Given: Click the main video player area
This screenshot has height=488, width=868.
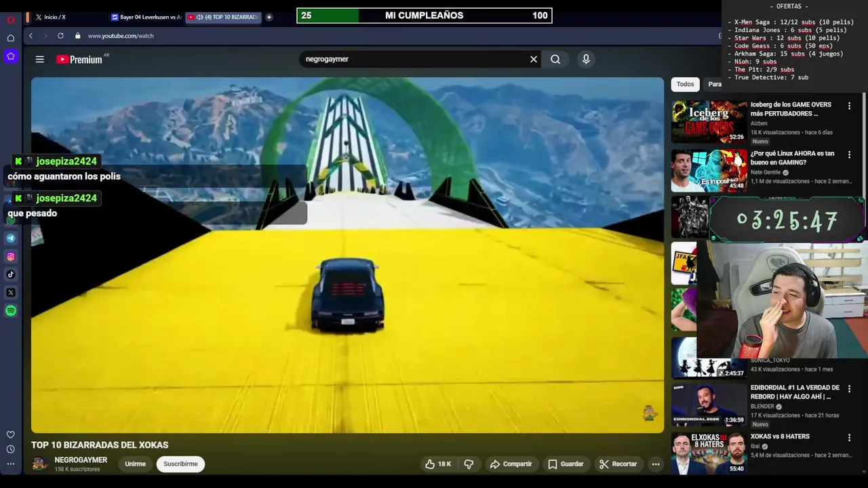Looking at the screenshot, I should (x=347, y=255).
